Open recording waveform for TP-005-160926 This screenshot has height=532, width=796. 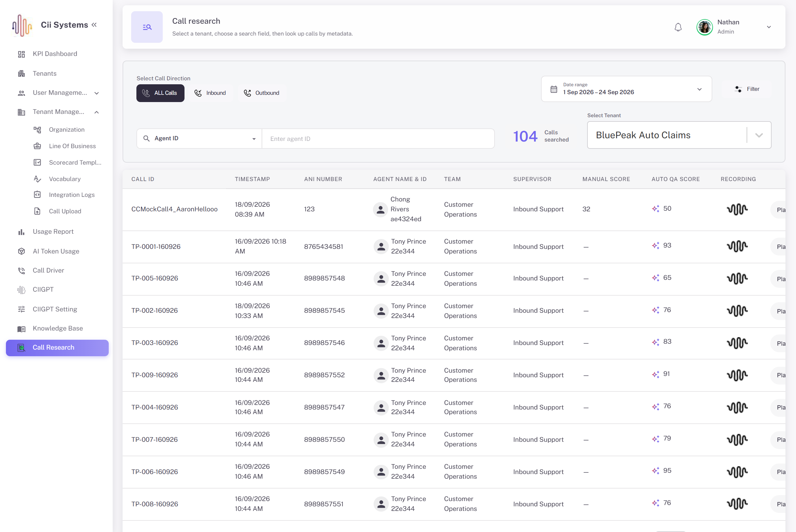tap(737, 279)
